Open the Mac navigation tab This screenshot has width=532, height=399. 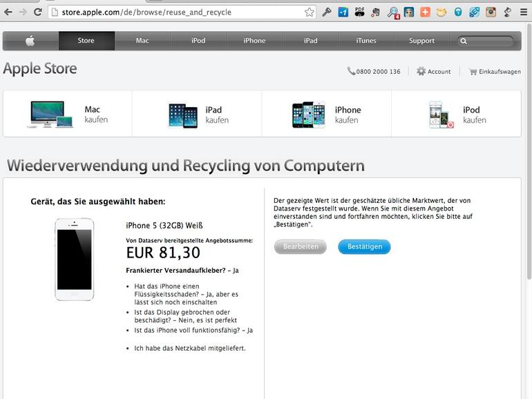(x=142, y=41)
